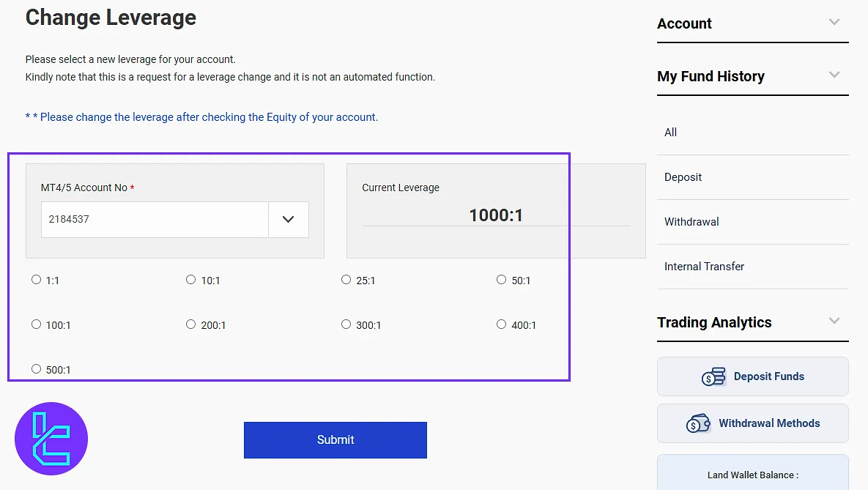The width and height of the screenshot is (868, 490).
Task: Show All fund history entries
Action: (x=670, y=133)
